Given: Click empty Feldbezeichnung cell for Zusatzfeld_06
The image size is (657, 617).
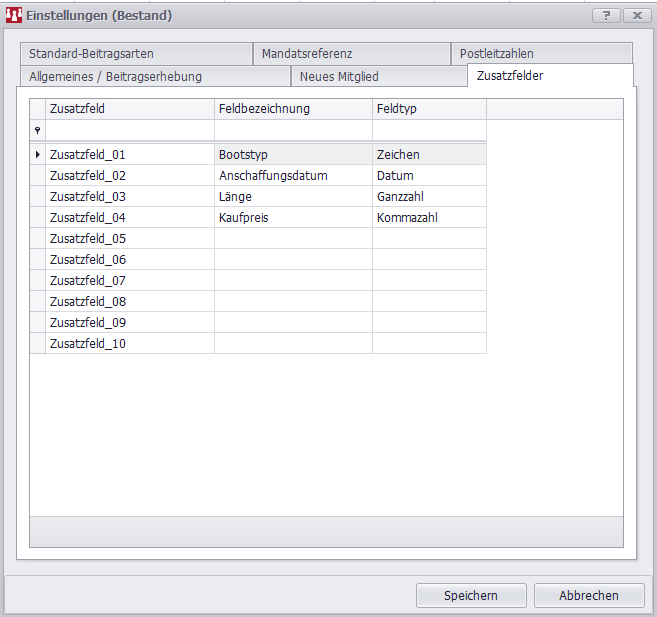Looking at the screenshot, I should click(293, 259).
